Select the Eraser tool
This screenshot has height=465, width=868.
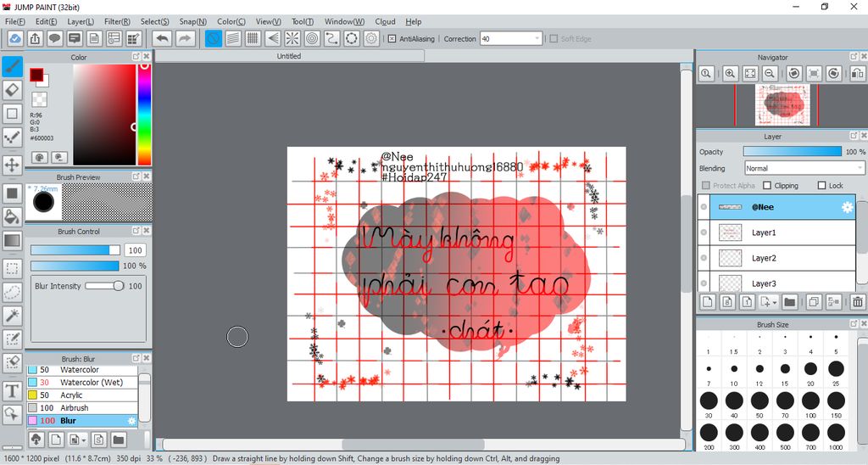12,90
